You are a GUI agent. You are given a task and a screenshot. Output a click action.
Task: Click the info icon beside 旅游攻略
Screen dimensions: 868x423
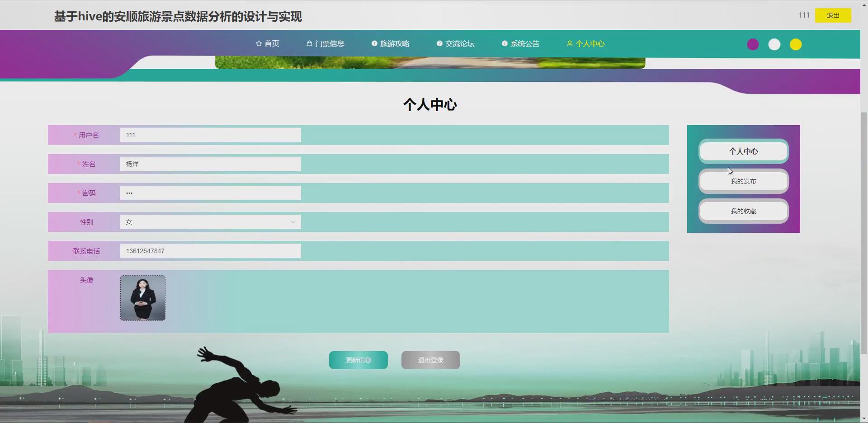[374, 43]
